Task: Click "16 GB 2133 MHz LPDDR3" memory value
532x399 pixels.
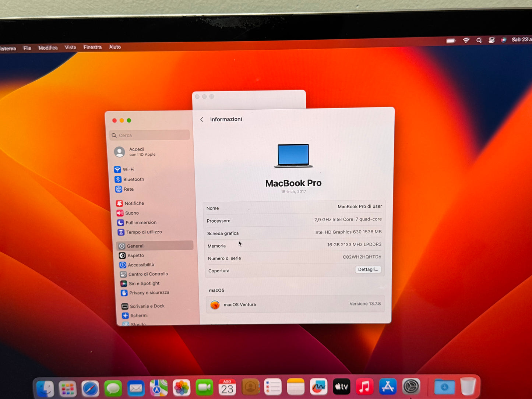Action: click(354, 244)
